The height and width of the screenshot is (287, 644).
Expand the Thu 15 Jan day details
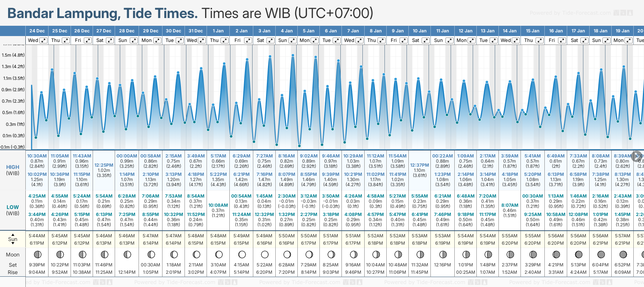point(539,40)
